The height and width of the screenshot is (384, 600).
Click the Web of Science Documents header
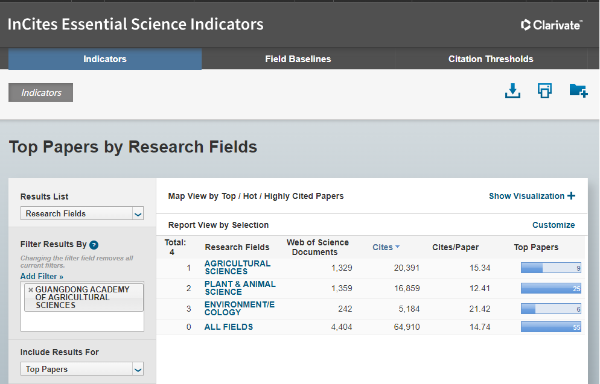(317, 247)
